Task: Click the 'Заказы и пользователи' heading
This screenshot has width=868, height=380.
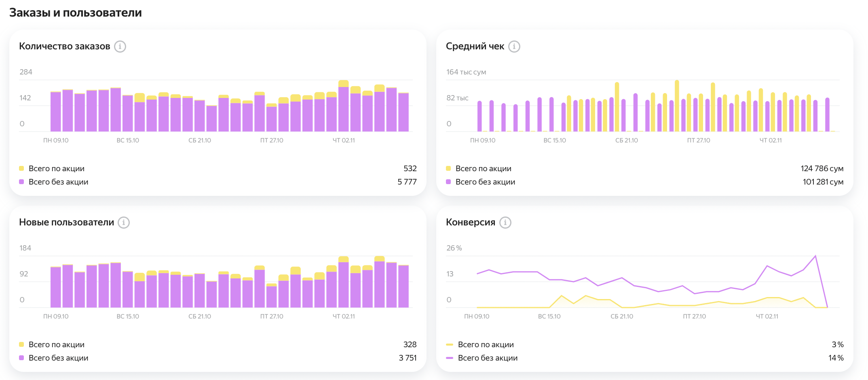Action: point(76,13)
